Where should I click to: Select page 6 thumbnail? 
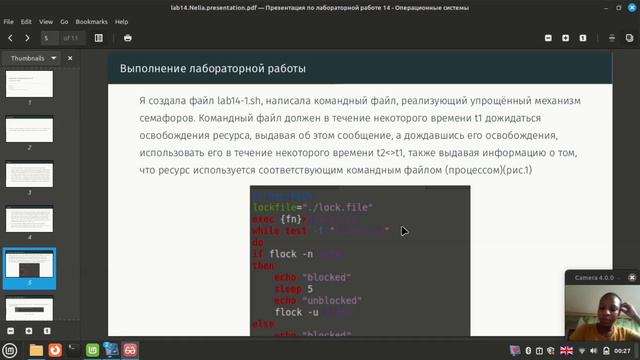[29, 309]
